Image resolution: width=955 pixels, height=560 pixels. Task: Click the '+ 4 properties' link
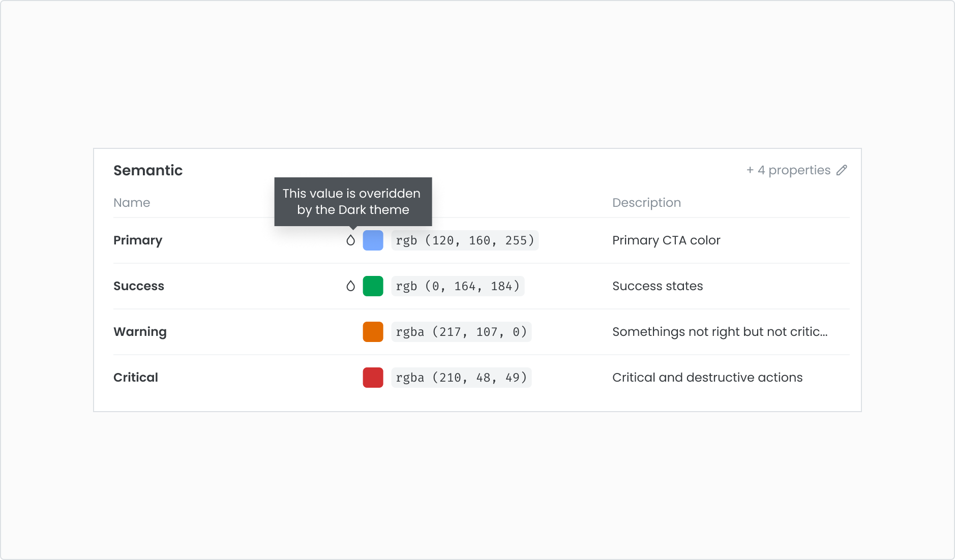click(788, 170)
